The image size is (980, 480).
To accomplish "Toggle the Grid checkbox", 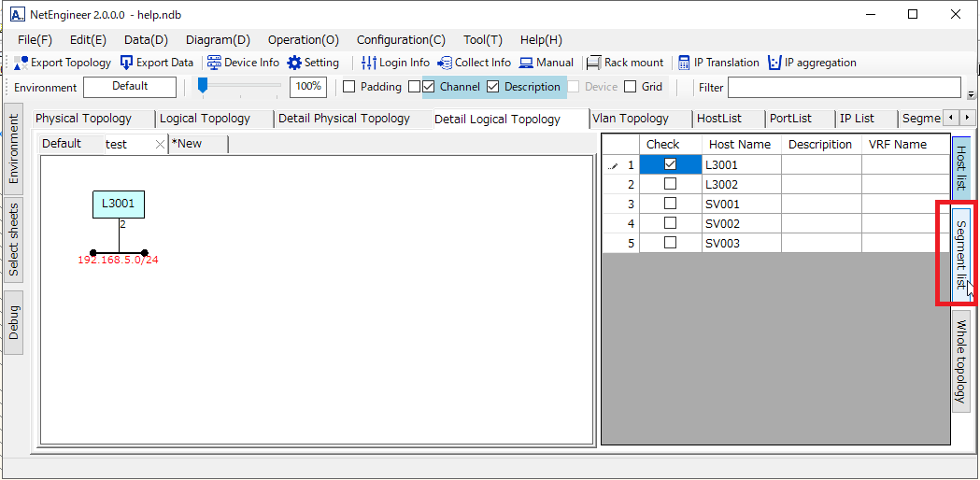I will point(631,87).
